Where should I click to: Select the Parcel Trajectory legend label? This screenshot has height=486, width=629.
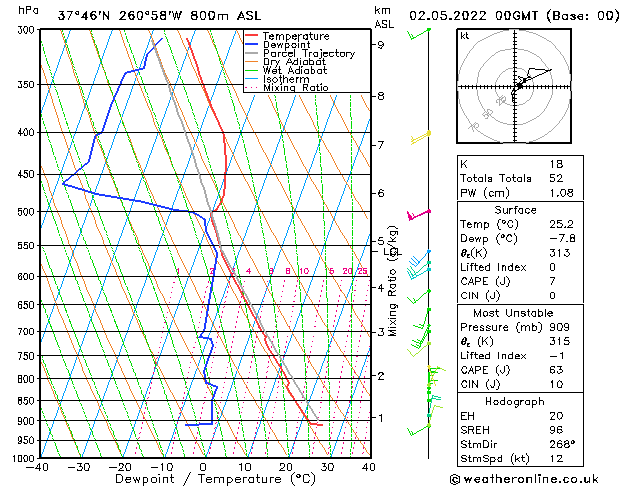pos(309,53)
